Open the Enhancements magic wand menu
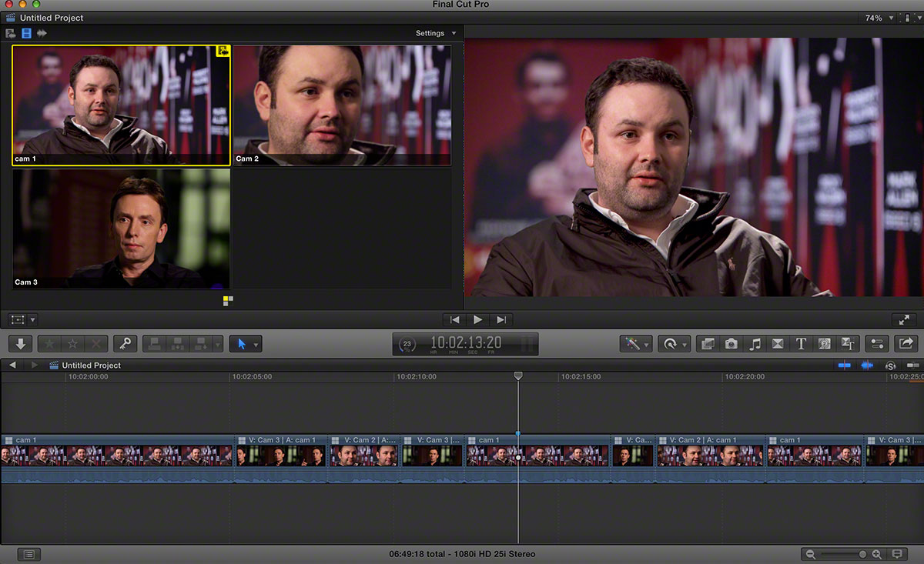The image size is (924, 564). pos(637,344)
